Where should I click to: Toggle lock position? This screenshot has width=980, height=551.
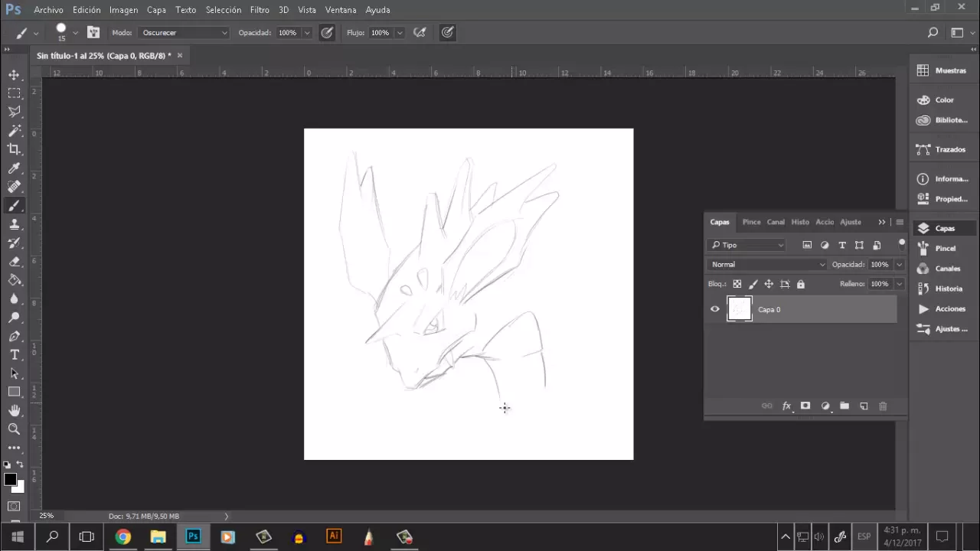tap(769, 284)
